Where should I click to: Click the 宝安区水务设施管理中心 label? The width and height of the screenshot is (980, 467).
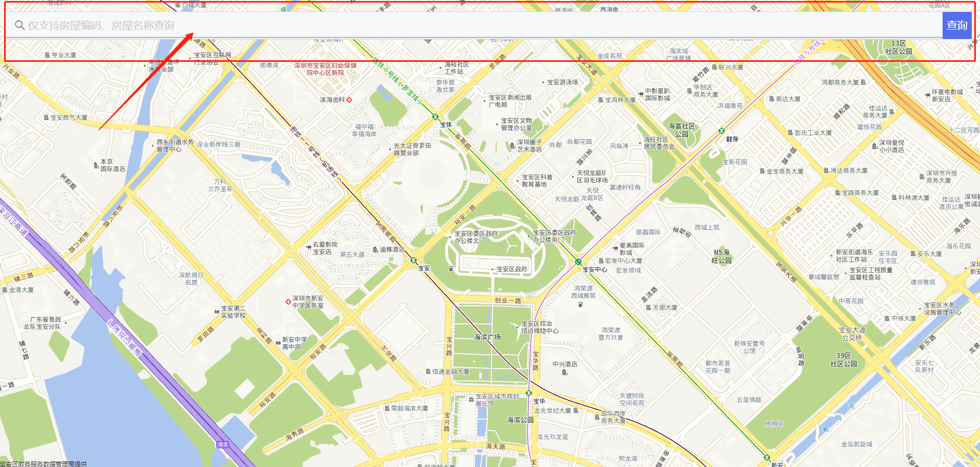[943, 309]
